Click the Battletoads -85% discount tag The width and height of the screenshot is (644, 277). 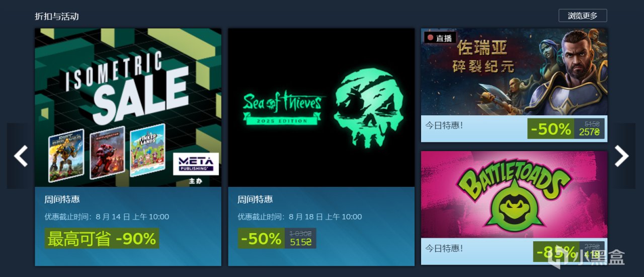tap(556, 251)
